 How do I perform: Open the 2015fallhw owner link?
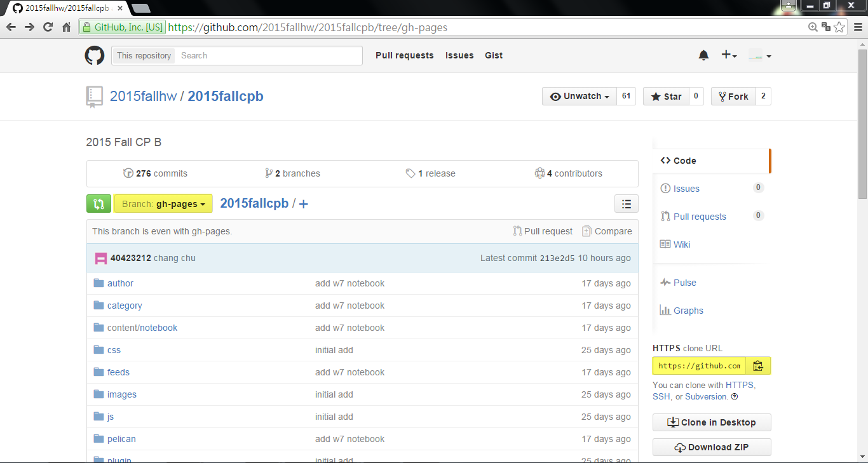pos(143,97)
